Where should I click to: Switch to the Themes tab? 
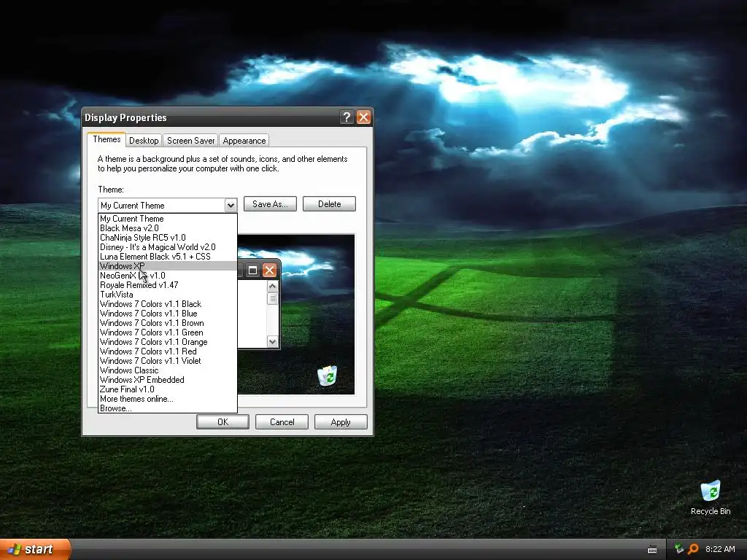click(x=107, y=139)
